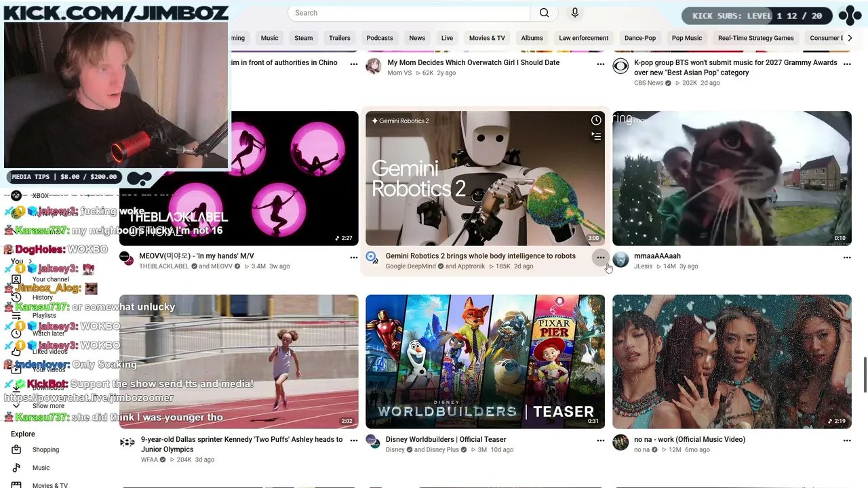This screenshot has width=868, height=488.
Task: Visit Disney Plus channel name link
Action: [x=443, y=449]
